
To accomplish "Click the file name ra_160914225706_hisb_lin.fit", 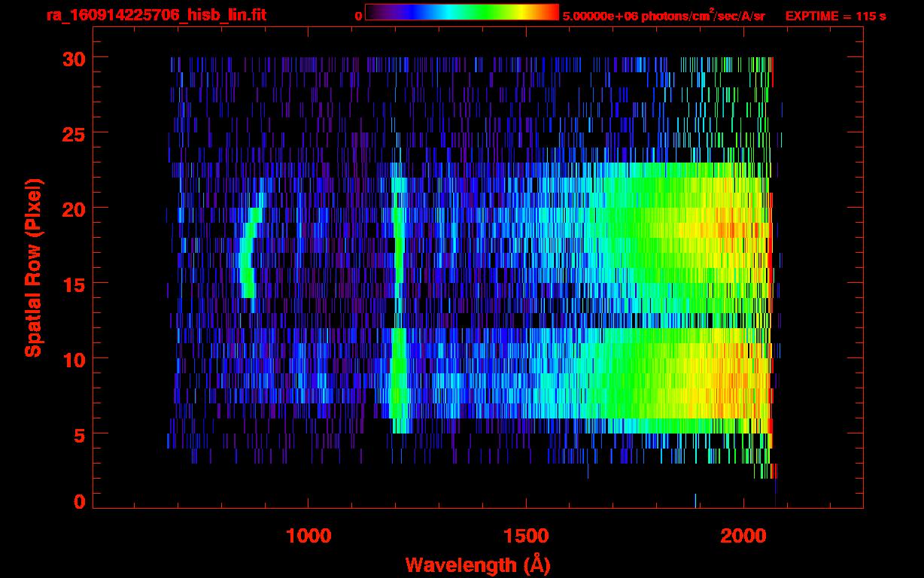I will click(x=156, y=15).
